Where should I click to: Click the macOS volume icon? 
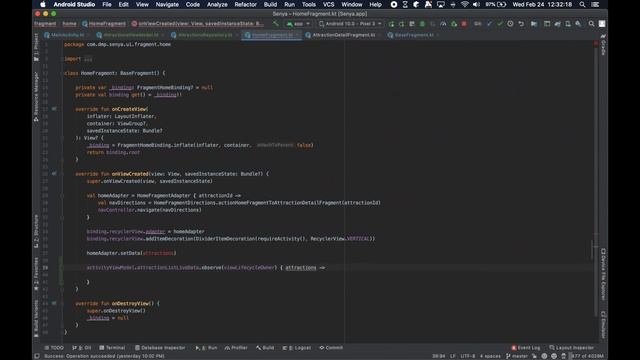[476, 4]
